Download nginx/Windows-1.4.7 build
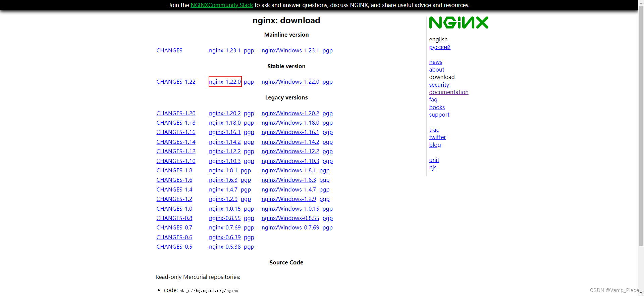This screenshot has width=644, height=296. (289, 189)
